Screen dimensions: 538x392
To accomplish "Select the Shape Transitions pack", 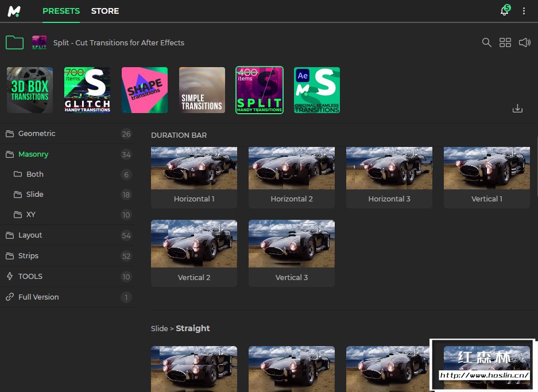I will [145, 90].
